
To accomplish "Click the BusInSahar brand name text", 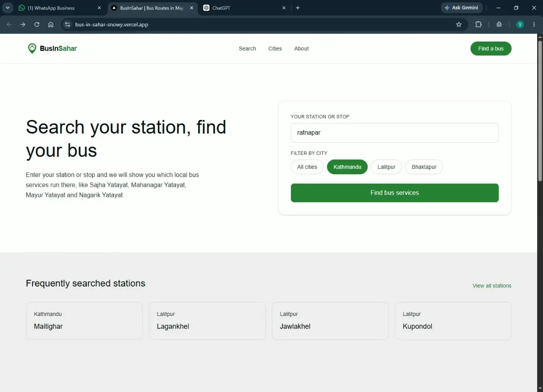I will click(58, 48).
